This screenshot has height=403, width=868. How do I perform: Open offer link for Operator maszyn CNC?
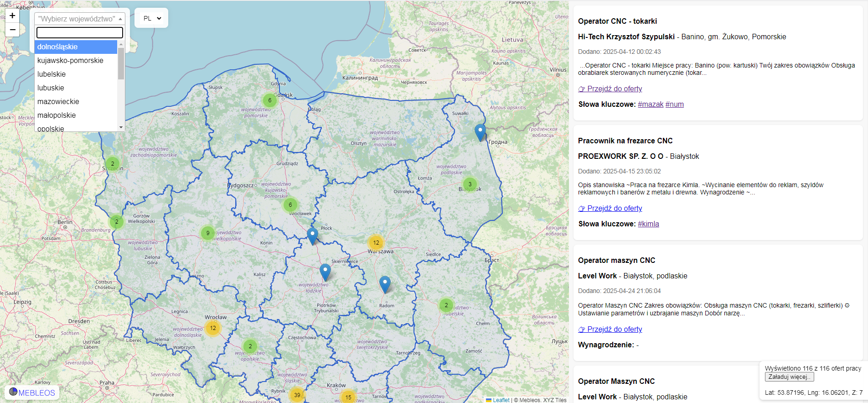(610, 330)
